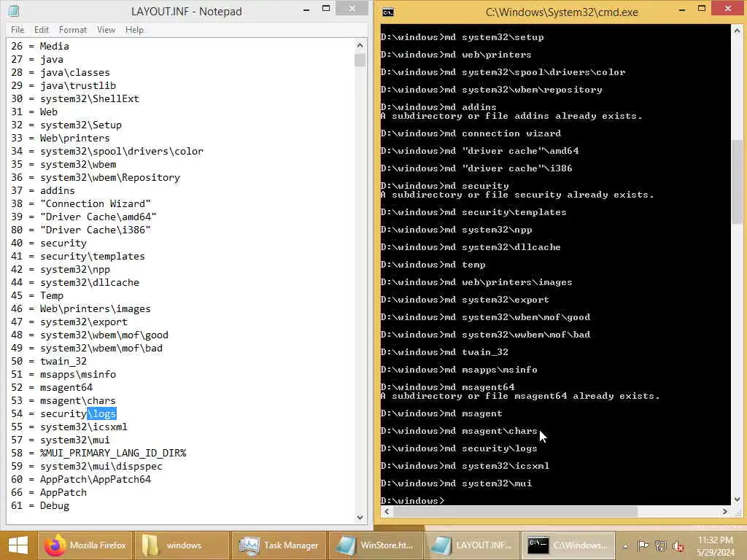Click cmd.exe system icon in title bar
This screenshot has width=747, height=560.
[388, 12]
